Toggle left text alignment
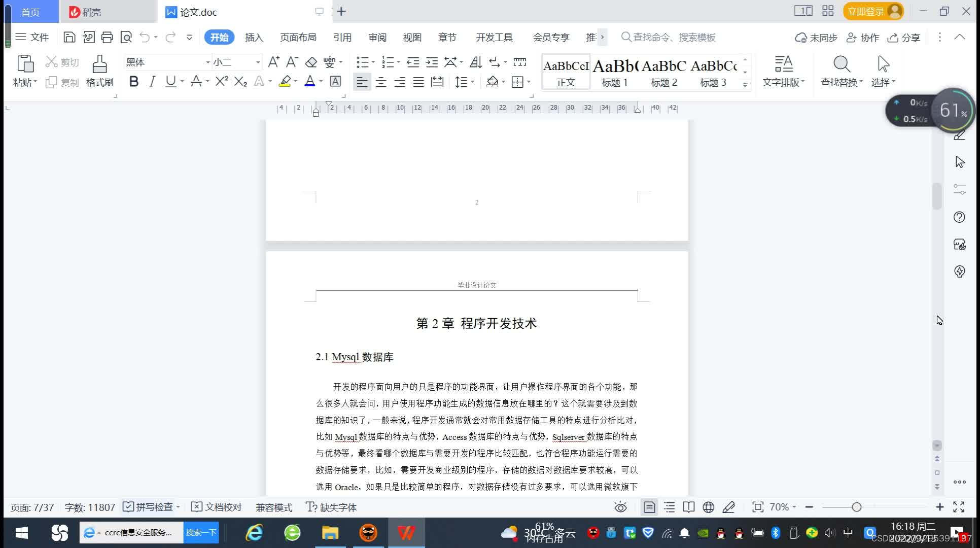 click(x=362, y=82)
